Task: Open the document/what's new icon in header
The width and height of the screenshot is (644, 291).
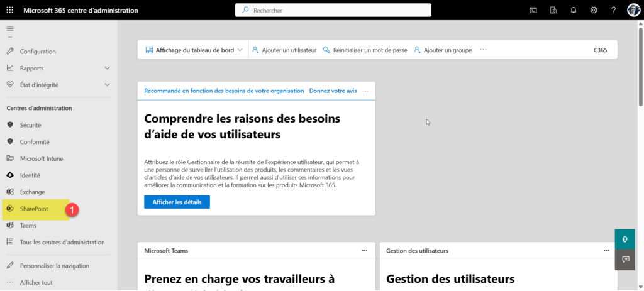Action: (553, 10)
